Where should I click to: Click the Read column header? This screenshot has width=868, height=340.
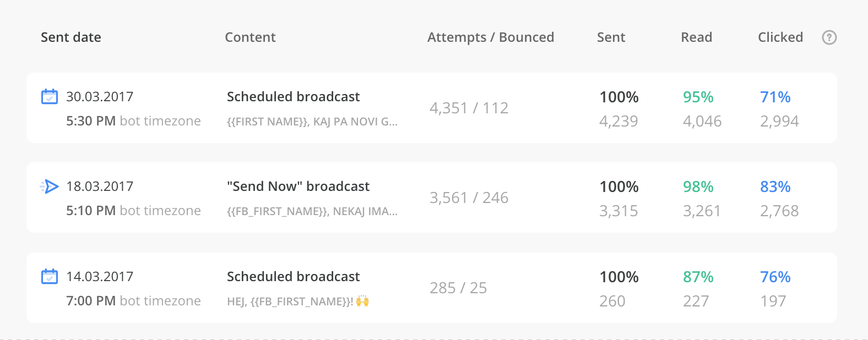tap(696, 37)
